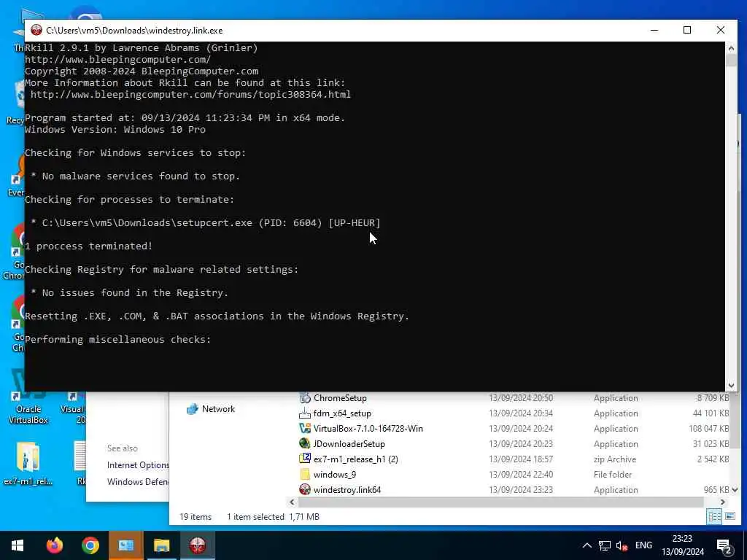Image resolution: width=747 pixels, height=560 pixels.
Task: Click the Rkill console window title icon
Action: click(x=36, y=30)
